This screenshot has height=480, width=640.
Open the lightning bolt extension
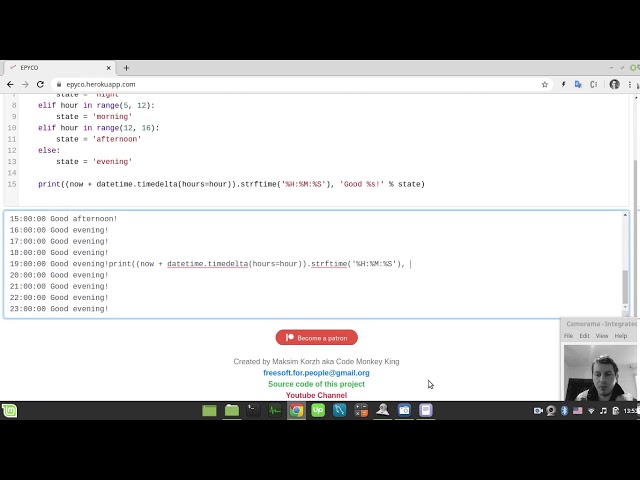click(563, 84)
